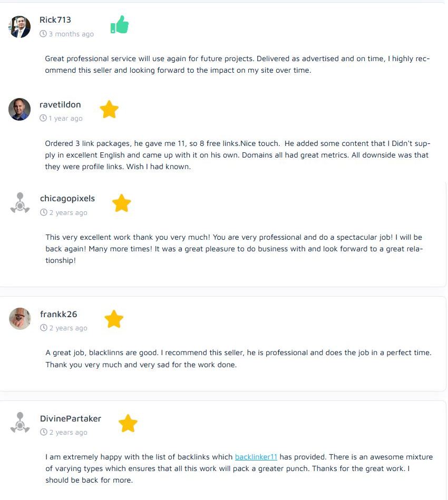Open frankk26's profile name
This screenshot has width=448, height=500.
59,314
